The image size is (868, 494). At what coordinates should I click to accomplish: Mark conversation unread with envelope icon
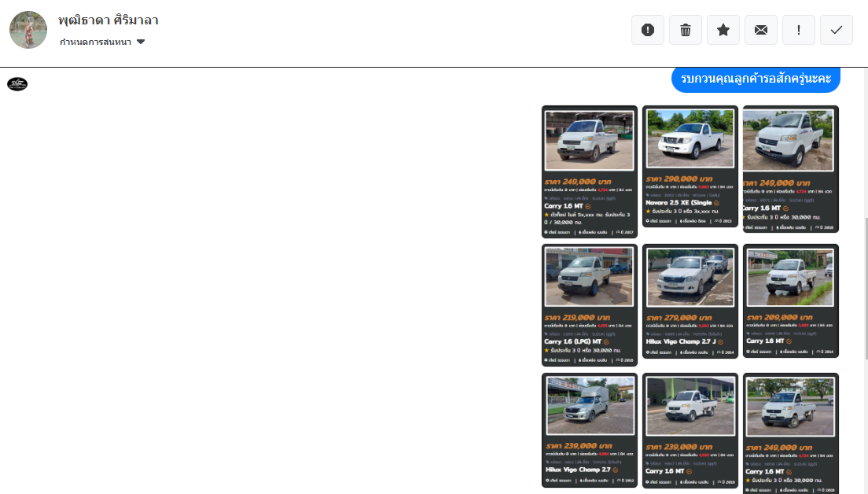tap(760, 30)
